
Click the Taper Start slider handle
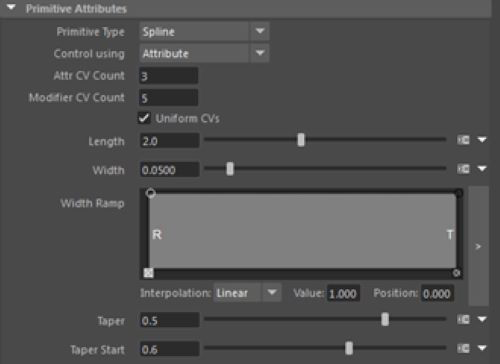click(349, 348)
